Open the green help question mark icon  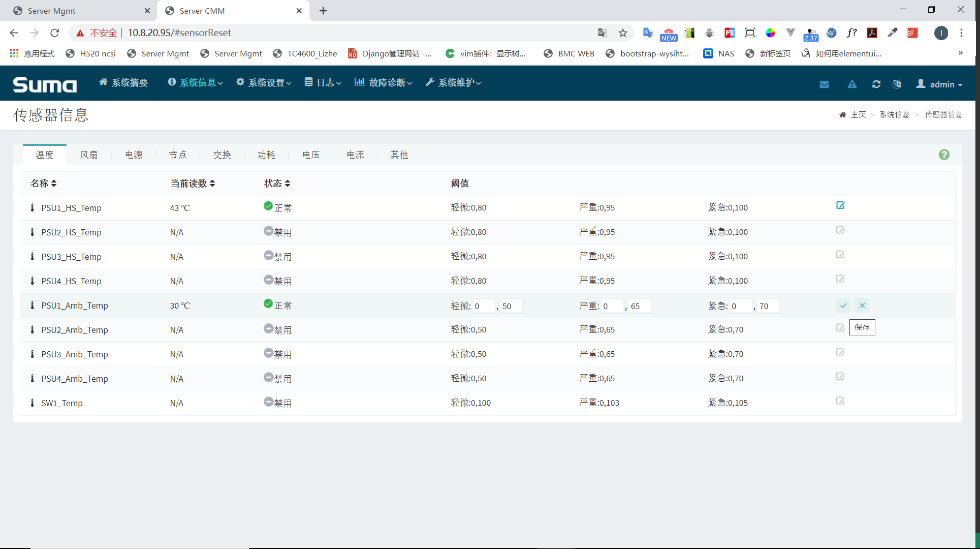(944, 155)
